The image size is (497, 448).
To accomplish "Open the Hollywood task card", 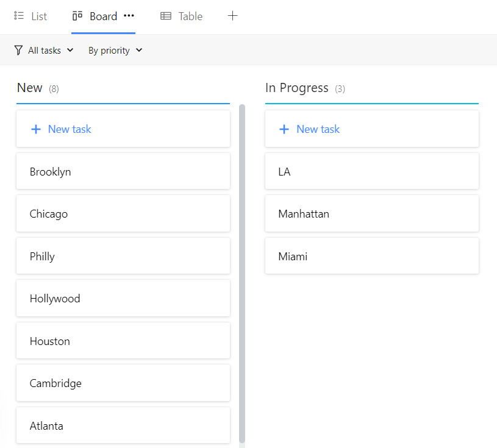I will (123, 298).
